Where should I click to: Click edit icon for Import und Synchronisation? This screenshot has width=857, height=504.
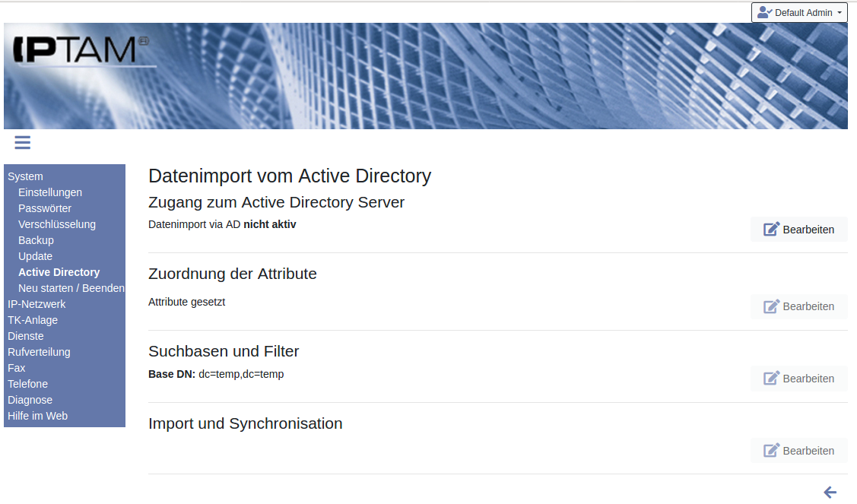tap(772, 451)
